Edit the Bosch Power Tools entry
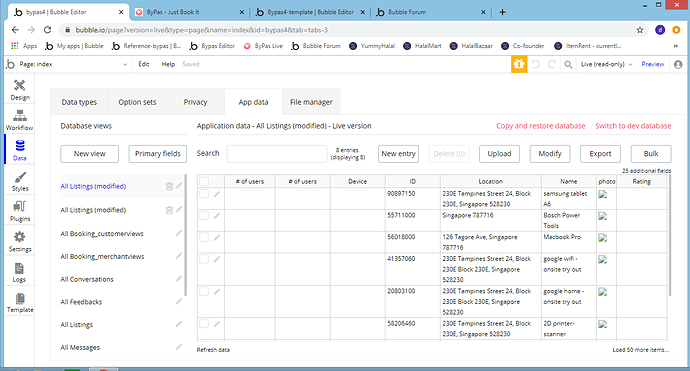 tap(217, 216)
